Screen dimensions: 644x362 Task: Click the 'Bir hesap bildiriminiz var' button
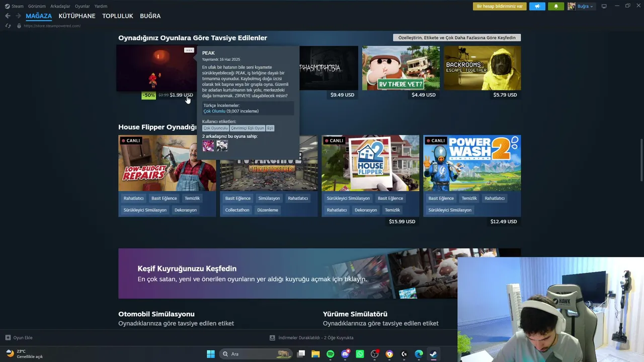500,6
